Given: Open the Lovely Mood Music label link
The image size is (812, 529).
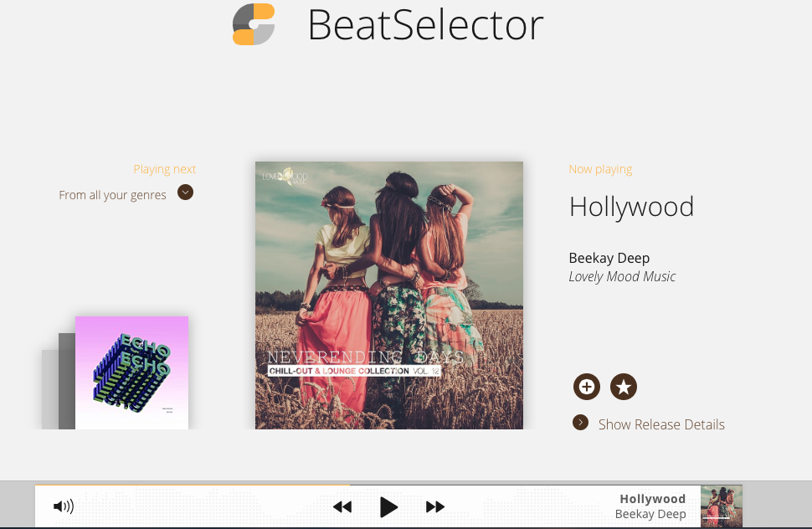Looking at the screenshot, I should (x=622, y=276).
